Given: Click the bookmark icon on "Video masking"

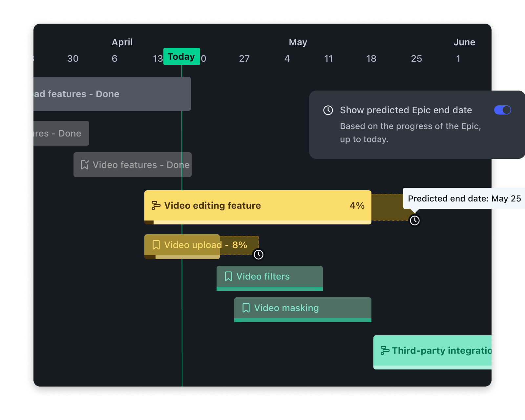Looking at the screenshot, I should pyautogui.click(x=245, y=308).
